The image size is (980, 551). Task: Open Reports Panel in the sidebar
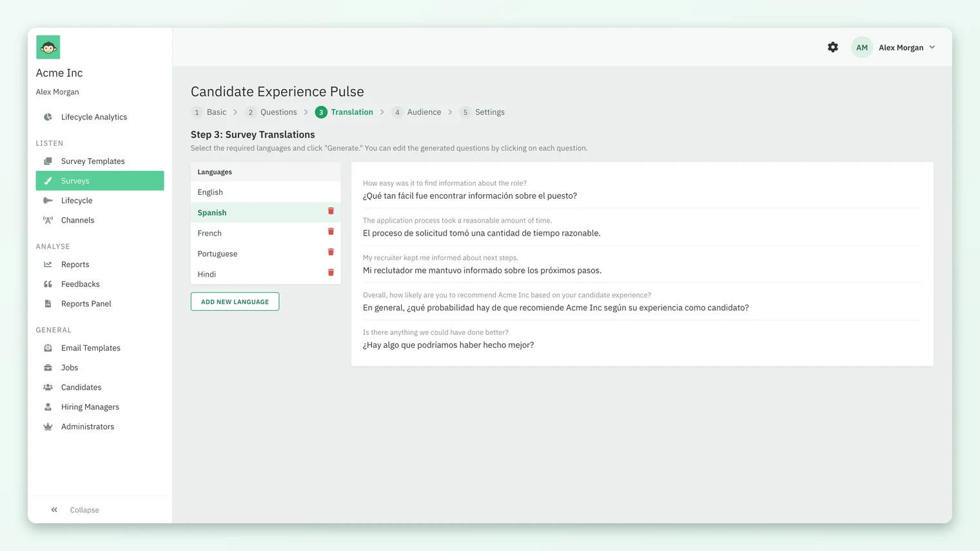point(100,304)
